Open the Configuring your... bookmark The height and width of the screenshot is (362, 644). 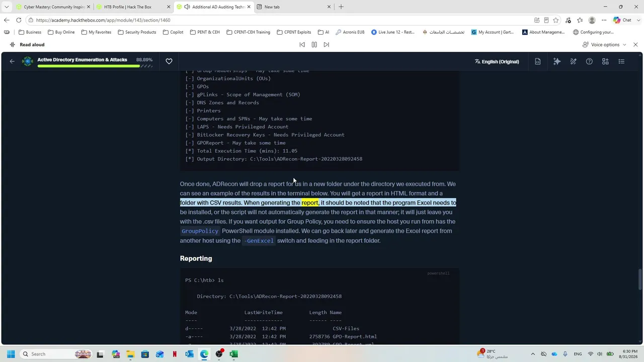tap(593, 32)
